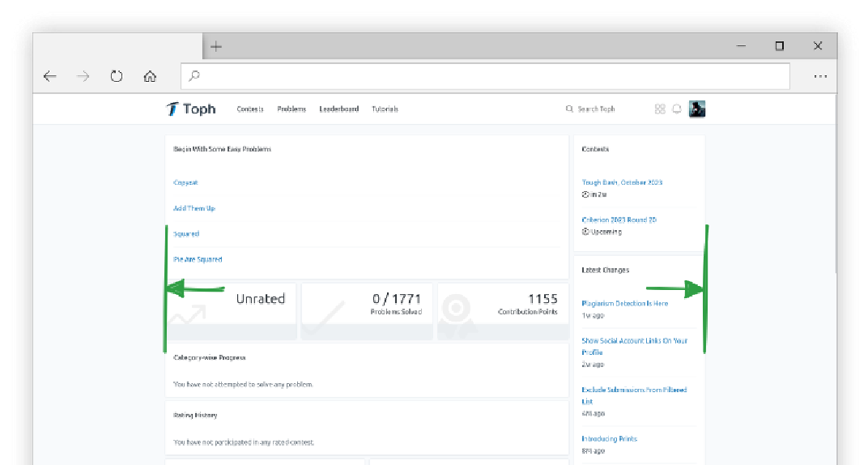The height and width of the screenshot is (465, 868).
Task: Click the browser address bar
Action: 486,76
